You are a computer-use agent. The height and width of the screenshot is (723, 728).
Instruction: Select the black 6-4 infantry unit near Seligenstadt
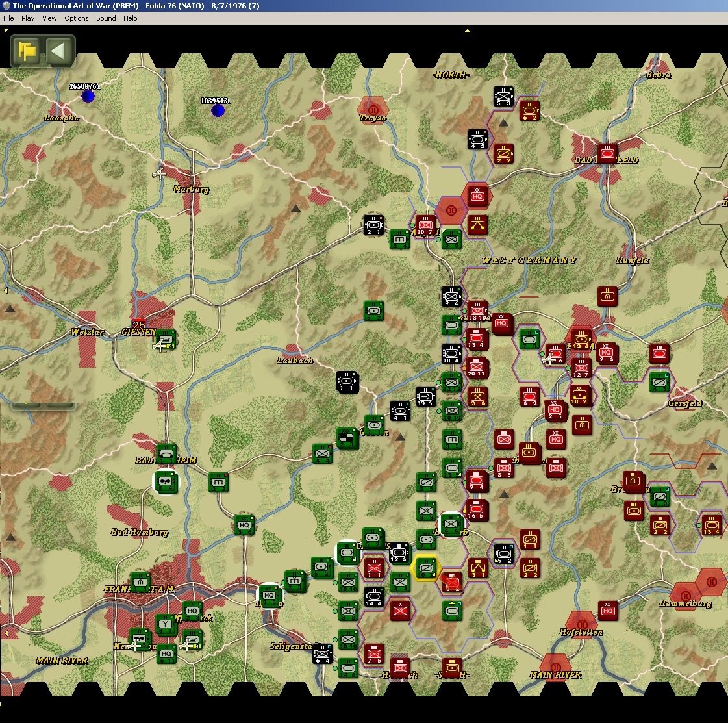click(x=322, y=653)
